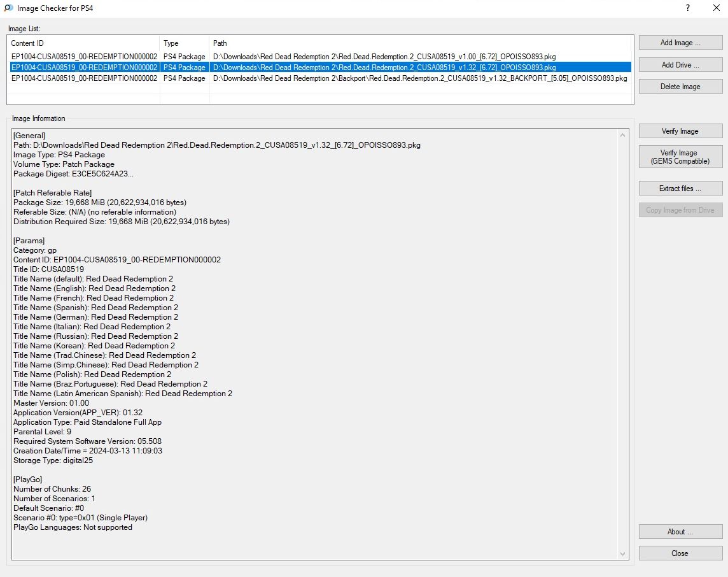
Task: Click the 'Default Scenario: #0' line
Action: tap(49, 508)
